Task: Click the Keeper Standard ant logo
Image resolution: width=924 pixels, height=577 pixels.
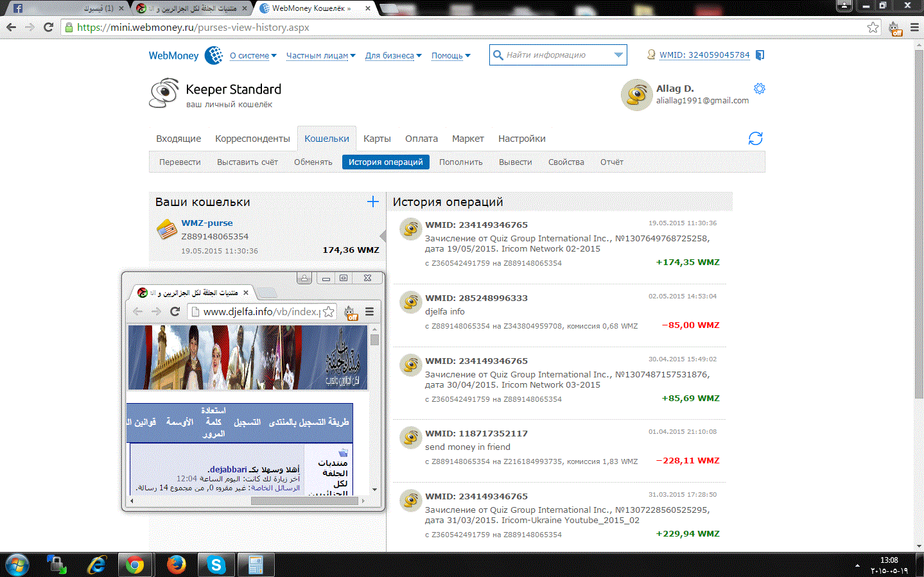Action: 164,93
